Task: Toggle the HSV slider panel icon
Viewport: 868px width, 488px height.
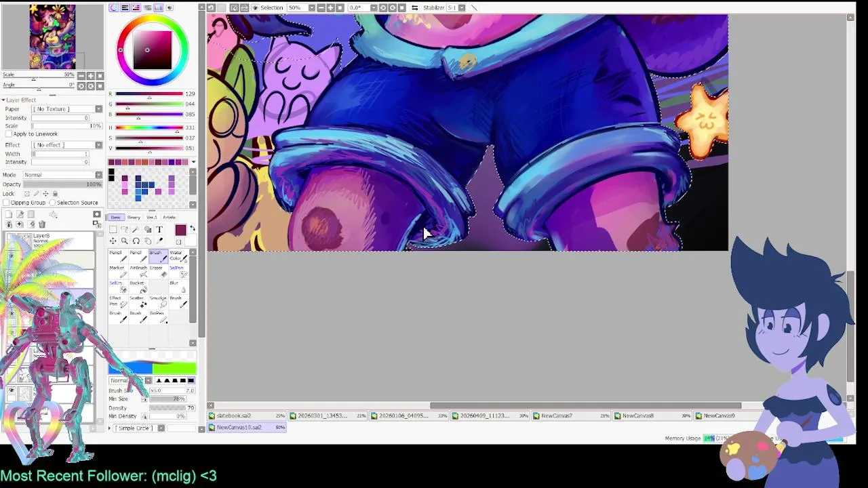Action: coord(136,7)
